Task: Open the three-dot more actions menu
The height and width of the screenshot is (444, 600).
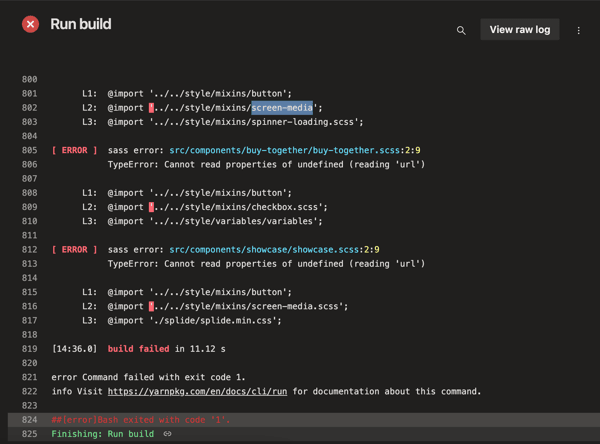Action: click(578, 31)
